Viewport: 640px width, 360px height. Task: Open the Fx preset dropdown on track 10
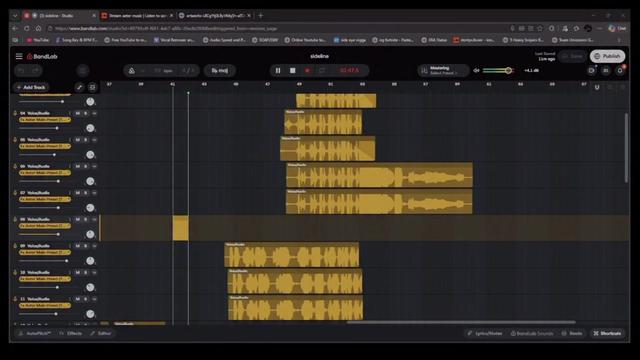coord(45,279)
